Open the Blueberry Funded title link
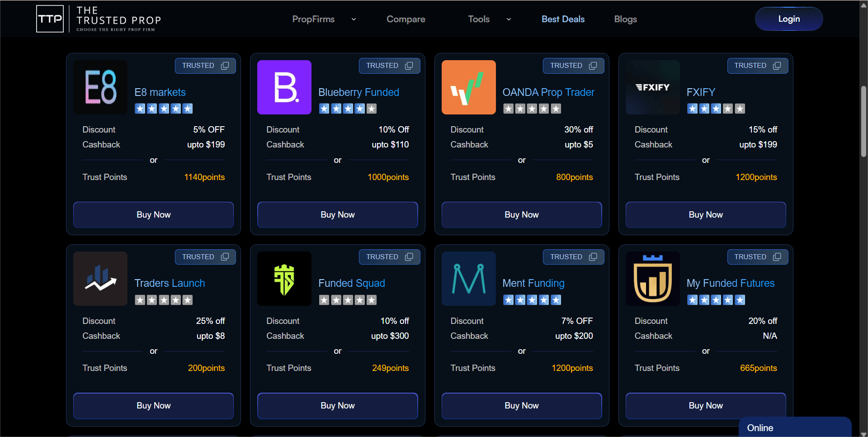Viewport: 868px width, 437px height. point(359,92)
